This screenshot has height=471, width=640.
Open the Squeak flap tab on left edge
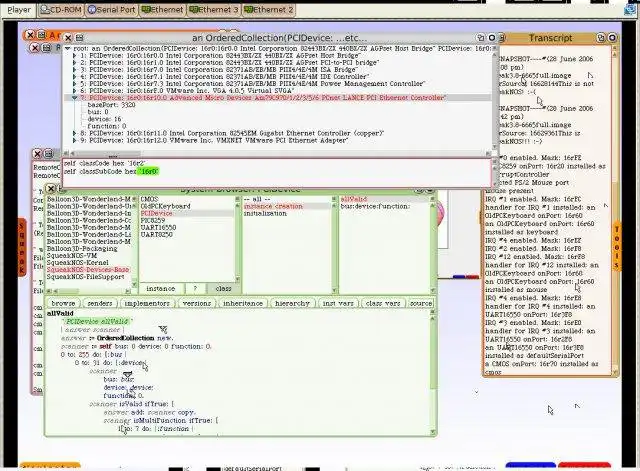[x=22, y=248]
